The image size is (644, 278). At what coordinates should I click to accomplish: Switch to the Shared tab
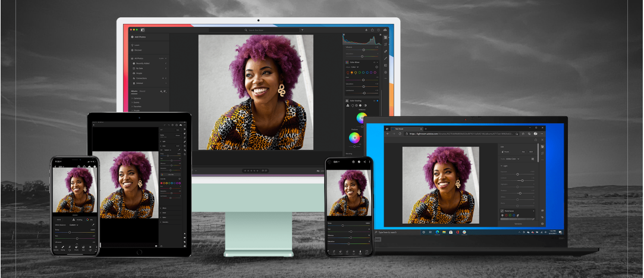(x=143, y=91)
